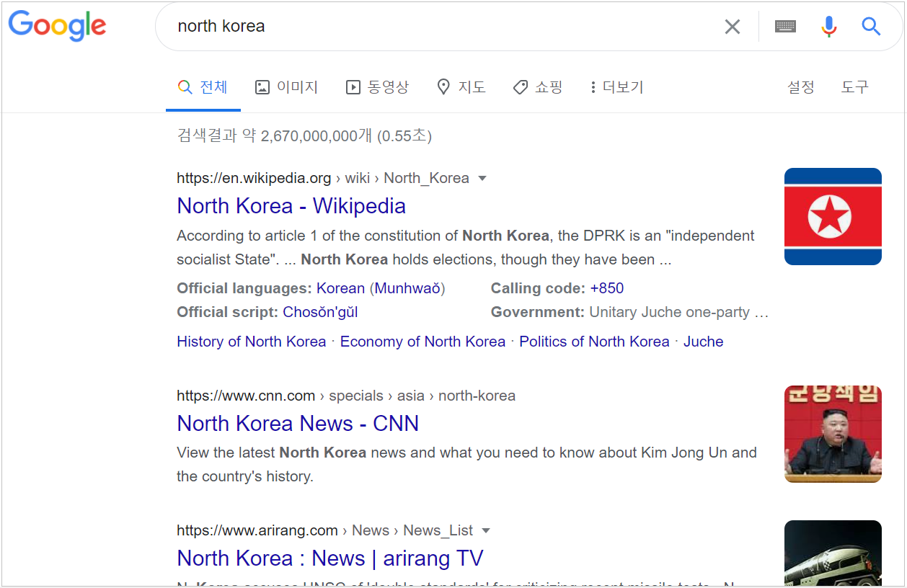Image resolution: width=907 pixels, height=588 pixels.
Task: Open History of North Korea sitelink
Action: pos(252,342)
